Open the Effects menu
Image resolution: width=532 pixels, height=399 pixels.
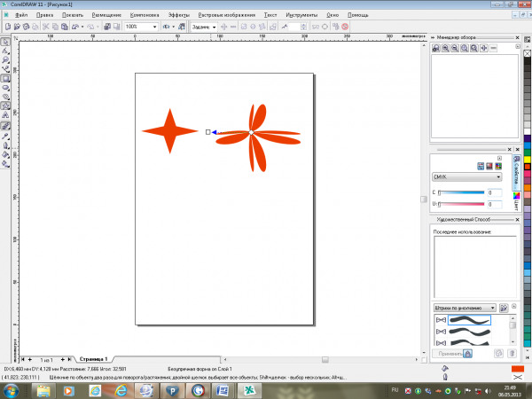coord(179,15)
